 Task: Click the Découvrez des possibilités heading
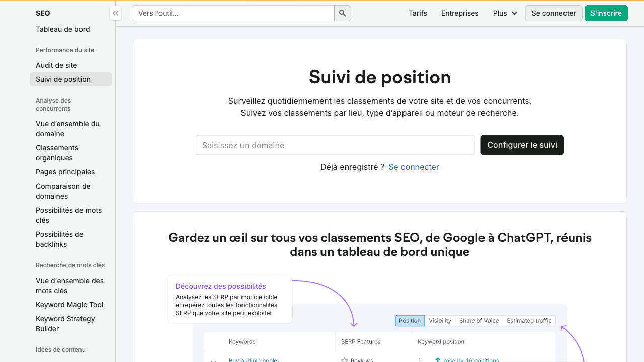(x=221, y=286)
